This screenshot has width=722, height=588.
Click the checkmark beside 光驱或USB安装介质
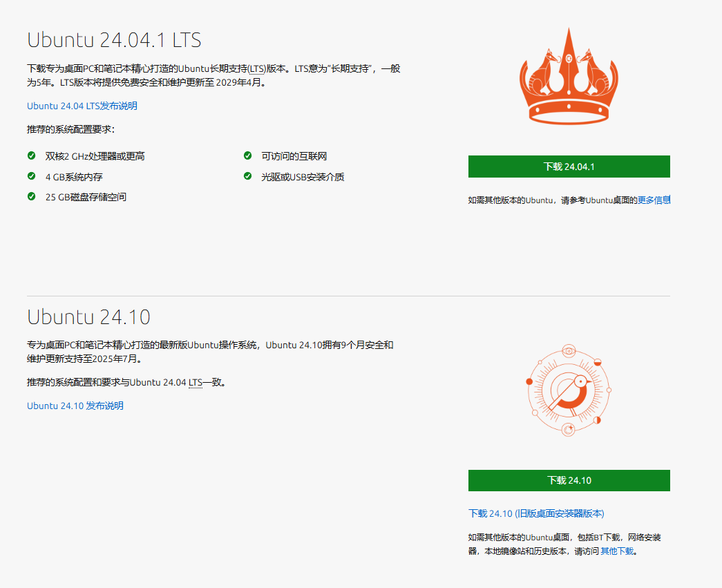tap(247, 176)
